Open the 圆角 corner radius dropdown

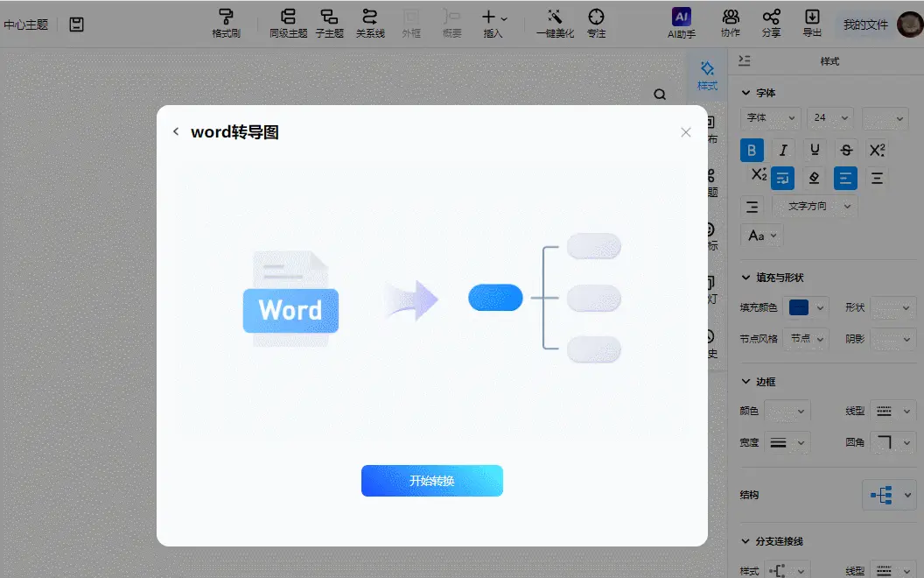(893, 442)
